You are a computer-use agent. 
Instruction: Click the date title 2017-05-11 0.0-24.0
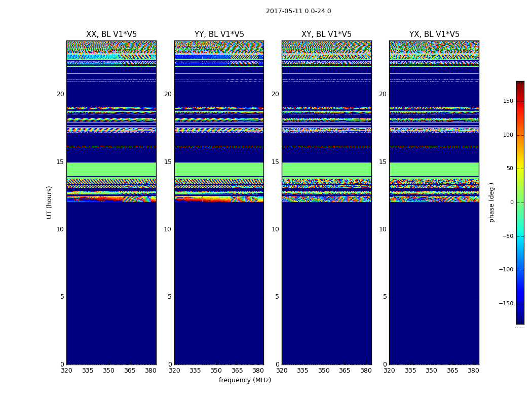click(298, 11)
